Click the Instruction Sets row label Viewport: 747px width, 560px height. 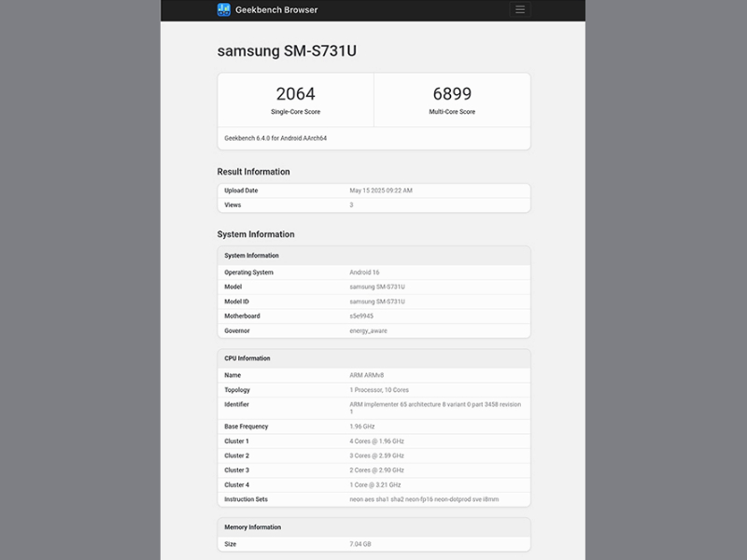(x=246, y=499)
